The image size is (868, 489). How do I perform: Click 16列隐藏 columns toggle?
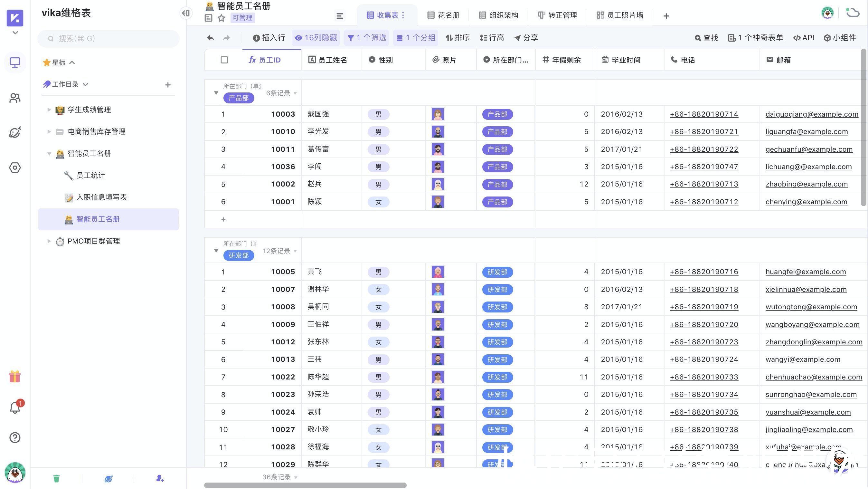316,38
